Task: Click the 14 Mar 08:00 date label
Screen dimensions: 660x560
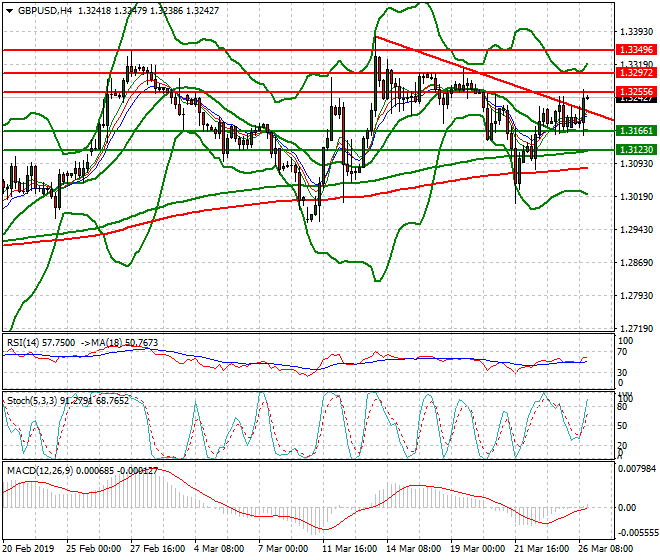Action: click(x=414, y=549)
